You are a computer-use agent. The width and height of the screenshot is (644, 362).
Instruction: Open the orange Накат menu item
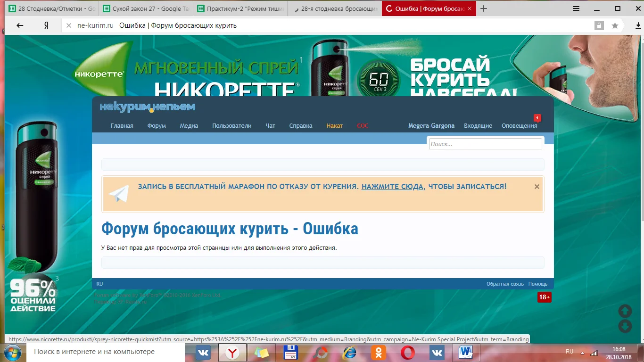point(335,126)
